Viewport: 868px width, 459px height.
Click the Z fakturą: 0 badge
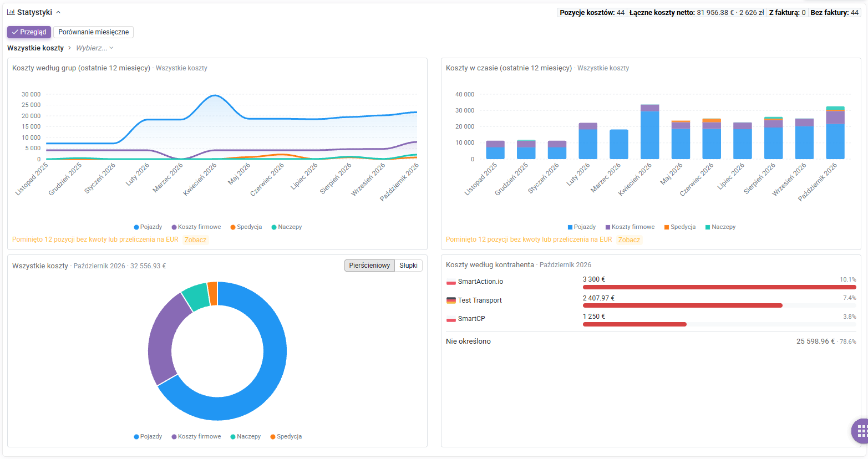coord(787,13)
